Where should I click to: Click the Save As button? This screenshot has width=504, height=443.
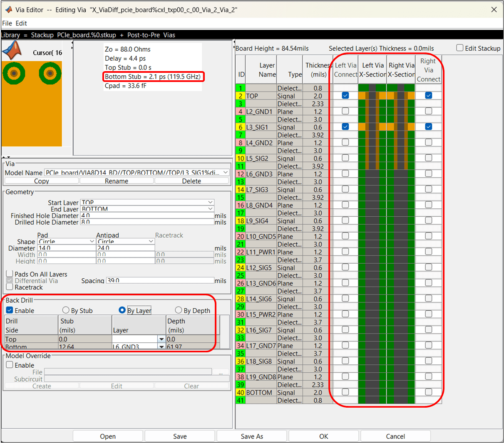click(x=252, y=436)
